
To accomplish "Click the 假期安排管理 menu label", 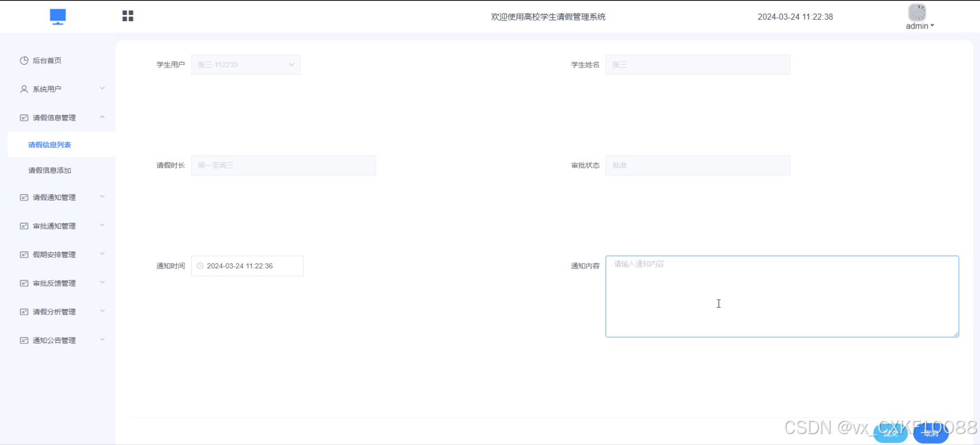I will tap(54, 254).
